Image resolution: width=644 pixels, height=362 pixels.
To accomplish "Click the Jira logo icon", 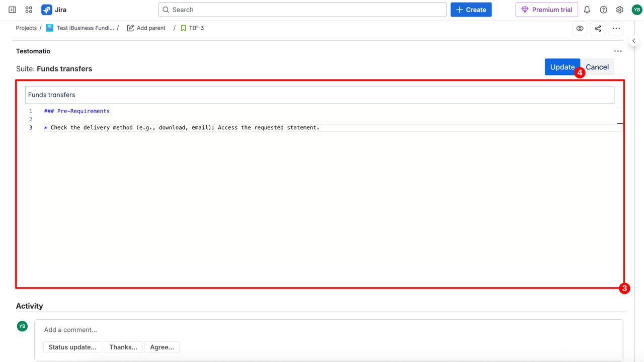I will (x=47, y=10).
